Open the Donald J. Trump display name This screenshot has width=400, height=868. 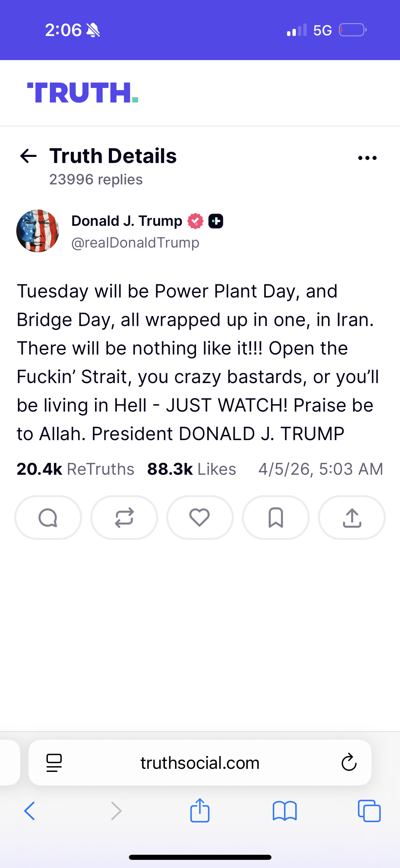point(127,221)
